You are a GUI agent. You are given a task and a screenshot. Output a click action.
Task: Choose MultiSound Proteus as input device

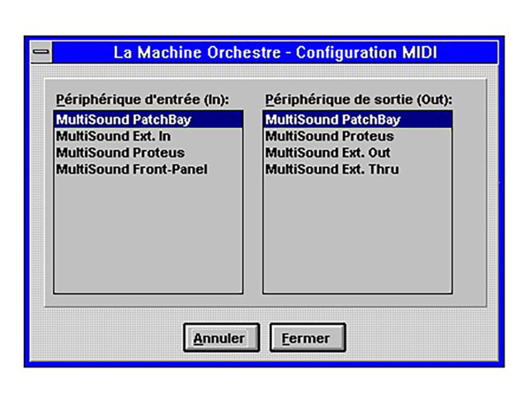click(148, 153)
